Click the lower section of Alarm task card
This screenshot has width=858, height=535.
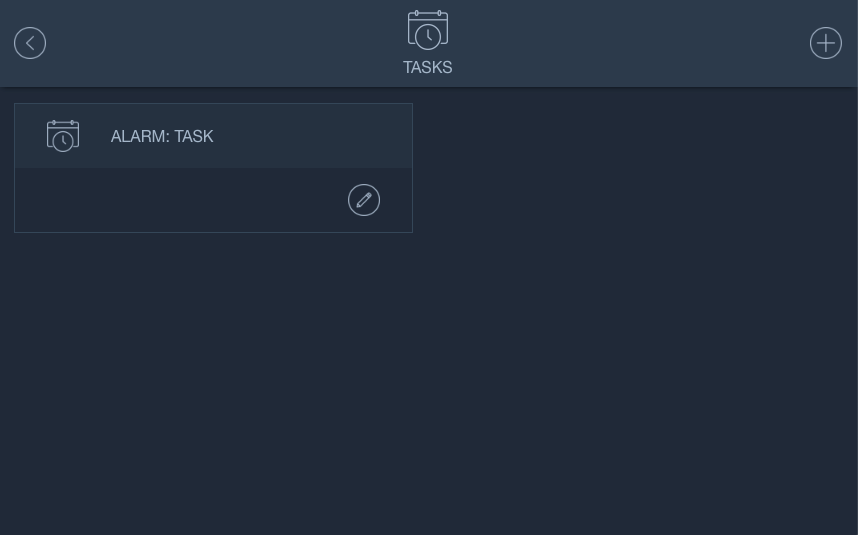click(x=180, y=200)
